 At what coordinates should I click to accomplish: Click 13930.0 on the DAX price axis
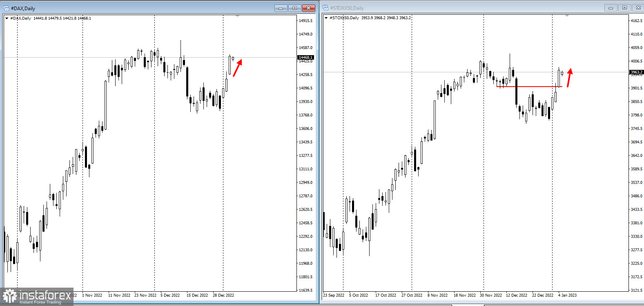pyautogui.click(x=305, y=102)
